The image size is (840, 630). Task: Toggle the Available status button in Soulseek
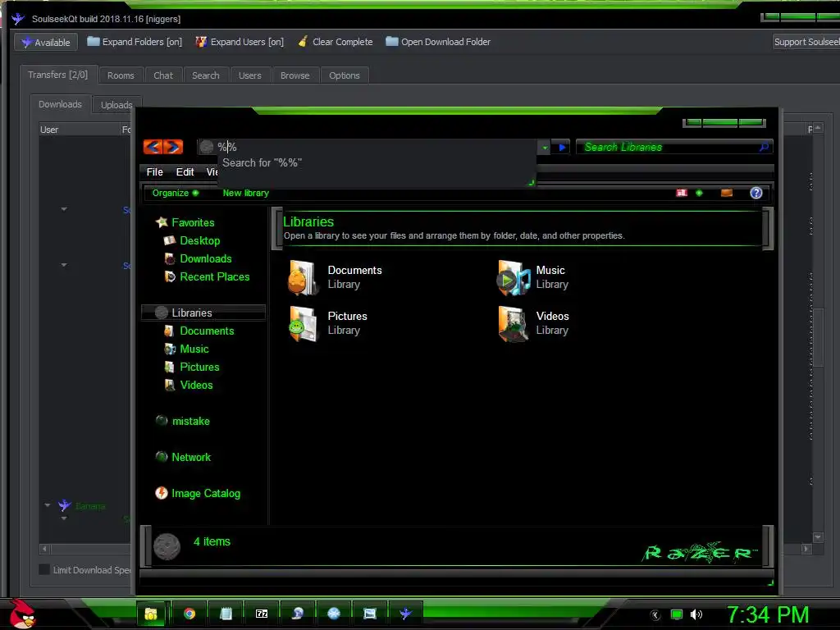click(x=46, y=43)
